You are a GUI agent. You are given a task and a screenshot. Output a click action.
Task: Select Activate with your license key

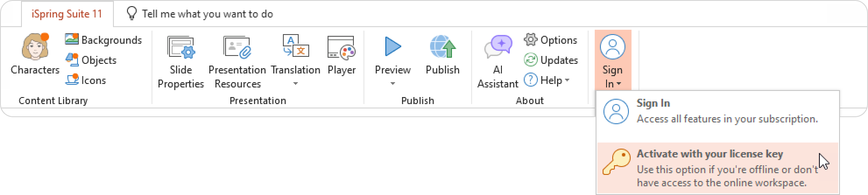(x=718, y=168)
